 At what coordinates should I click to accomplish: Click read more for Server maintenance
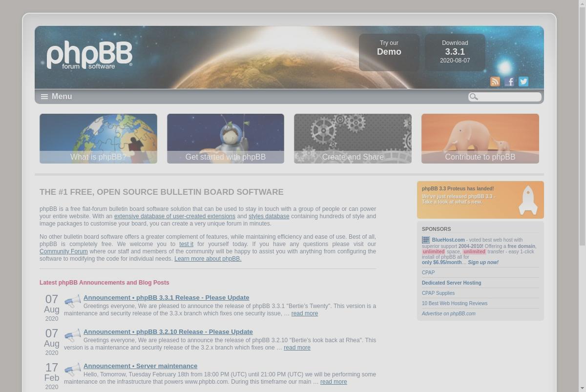(x=334, y=382)
